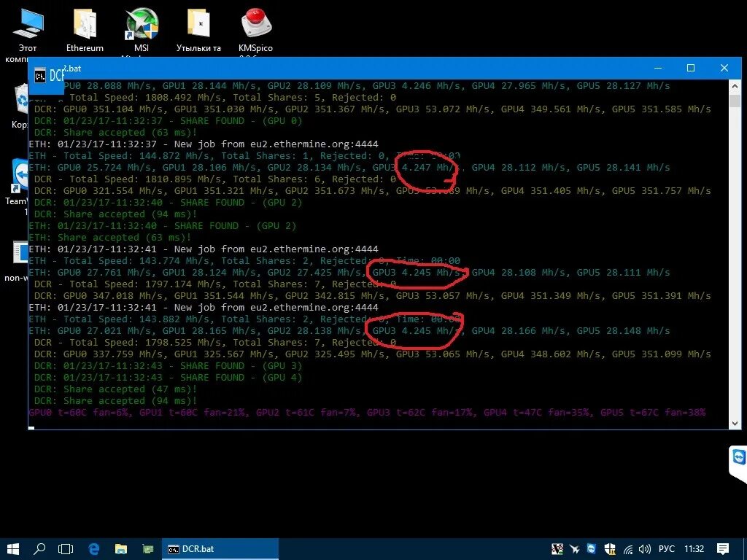Click the MSI Afterburner airplane tray icon
Screen dimensions: 747x560
pyautogui.click(x=575, y=549)
